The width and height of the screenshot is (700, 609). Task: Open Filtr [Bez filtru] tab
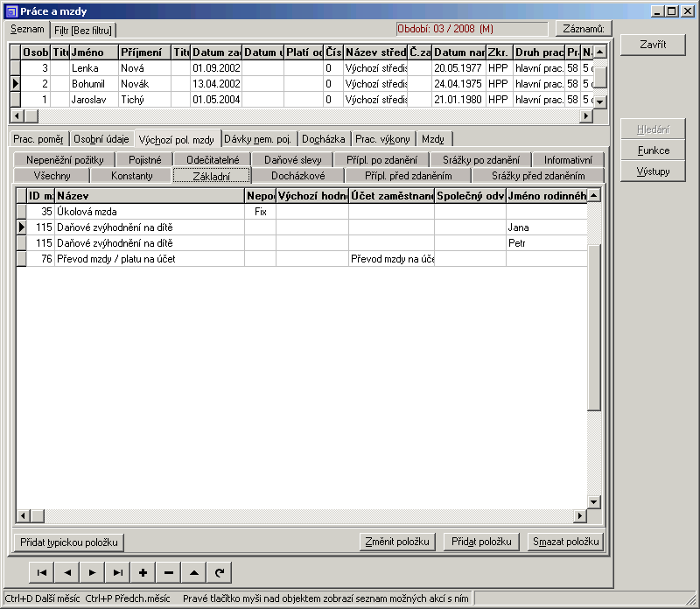[x=83, y=31]
